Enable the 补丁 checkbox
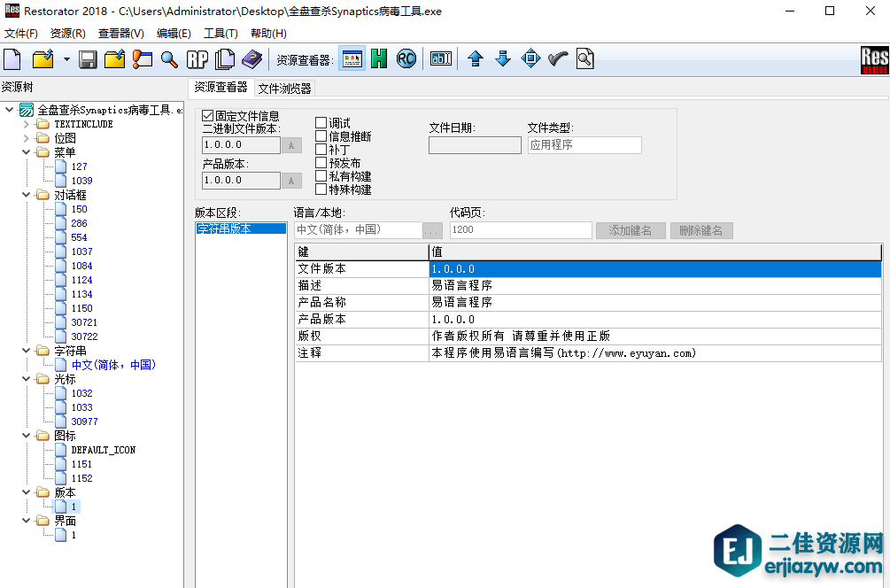The width and height of the screenshot is (890, 588). click(x=321, y=150)
